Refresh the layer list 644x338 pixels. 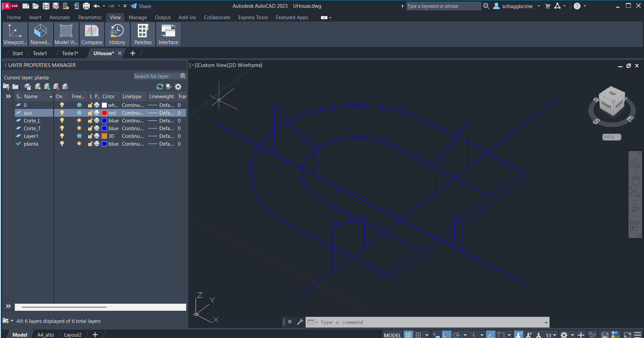pyautogui.click(x=160, y=87)
